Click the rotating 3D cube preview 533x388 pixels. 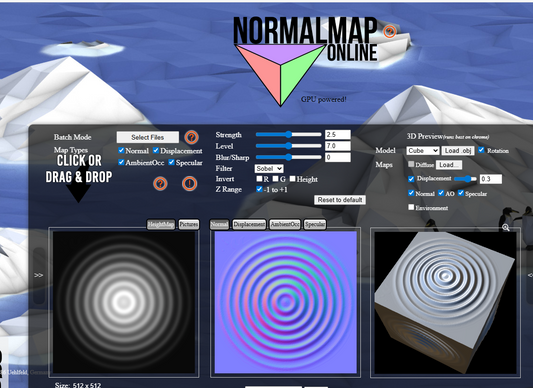445,302
